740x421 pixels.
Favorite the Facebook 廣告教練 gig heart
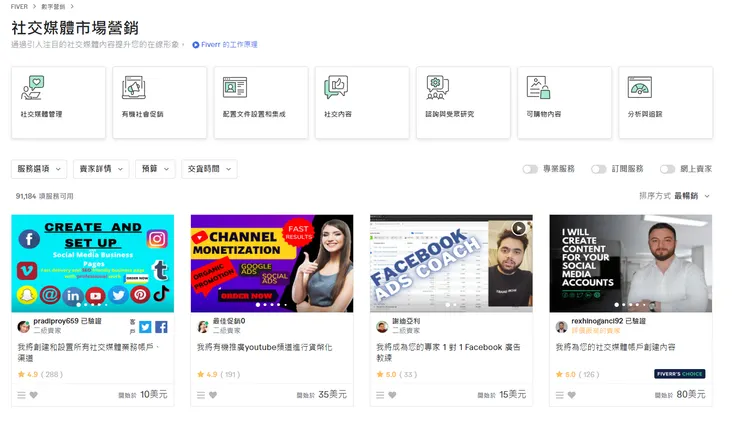tap(392, 395)
